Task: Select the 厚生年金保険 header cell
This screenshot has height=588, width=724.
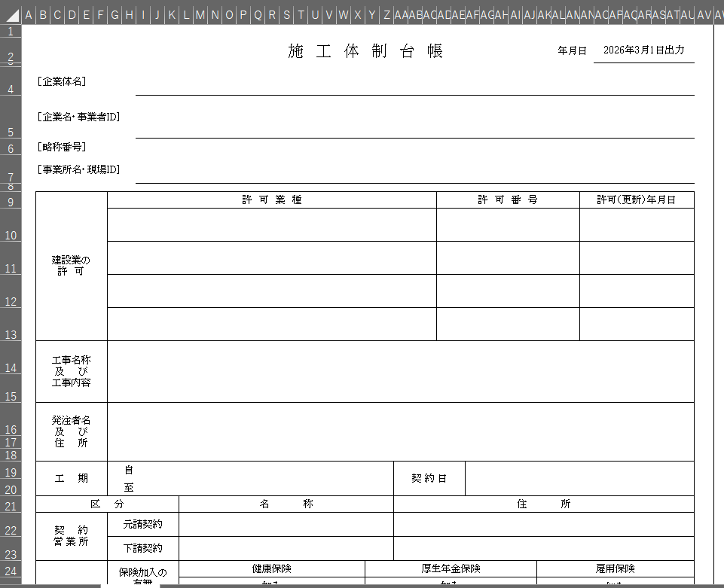Action: 451,568
